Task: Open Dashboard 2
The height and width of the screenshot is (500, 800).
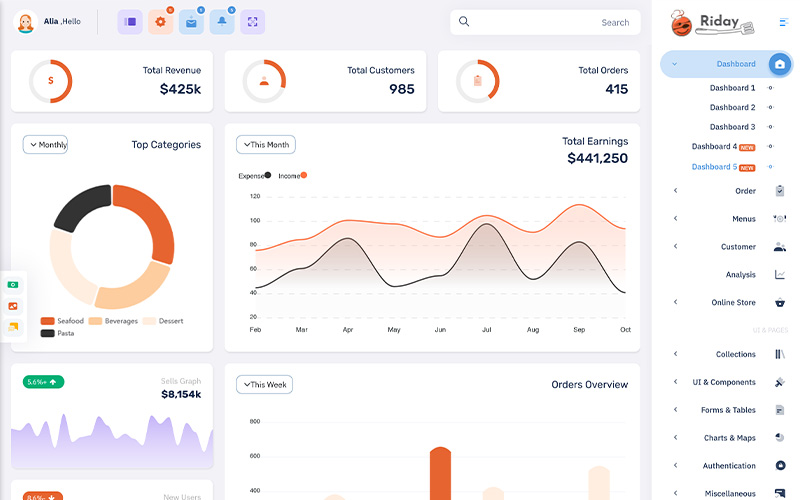Action: tap(732, 107)
